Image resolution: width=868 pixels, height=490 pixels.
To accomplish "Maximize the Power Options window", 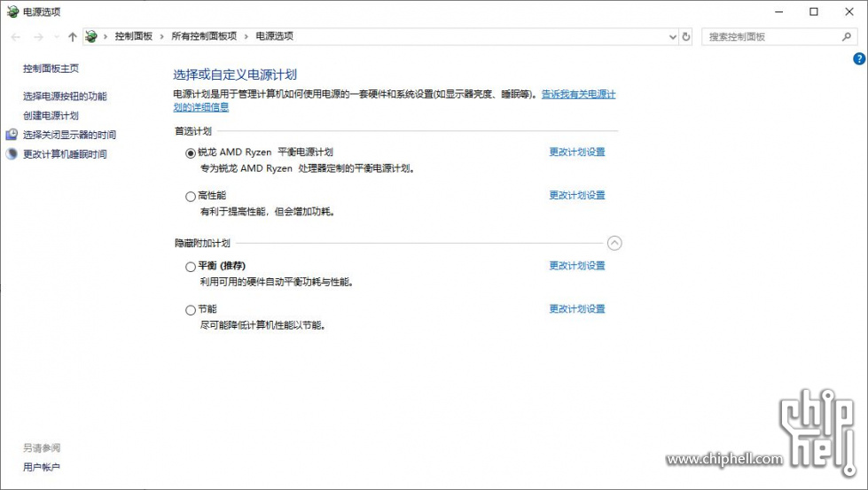I will coord(814,12).
